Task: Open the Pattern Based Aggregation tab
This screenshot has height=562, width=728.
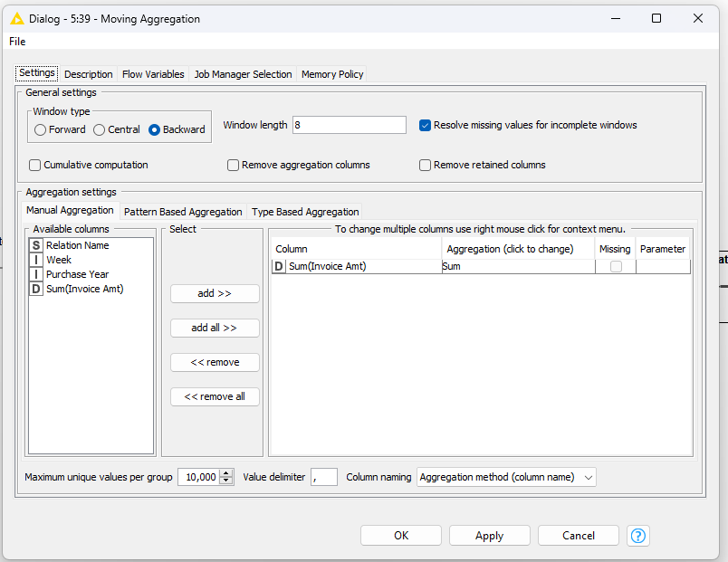Action: [x=183, y=212]
